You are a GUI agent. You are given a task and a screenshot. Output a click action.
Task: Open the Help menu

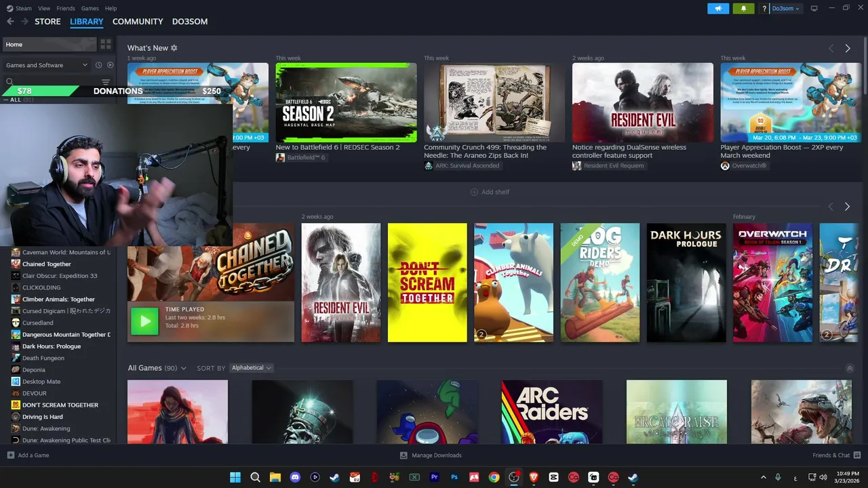click(111, 8)
